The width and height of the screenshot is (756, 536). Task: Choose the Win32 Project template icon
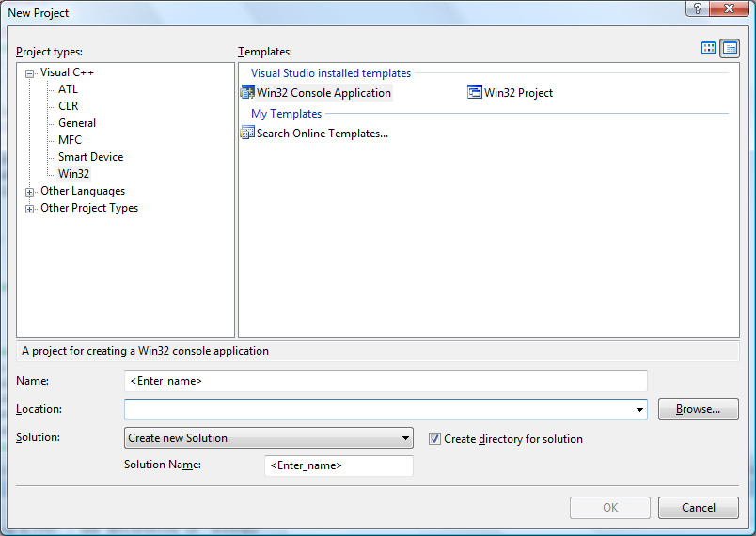[x=475, y=92]
